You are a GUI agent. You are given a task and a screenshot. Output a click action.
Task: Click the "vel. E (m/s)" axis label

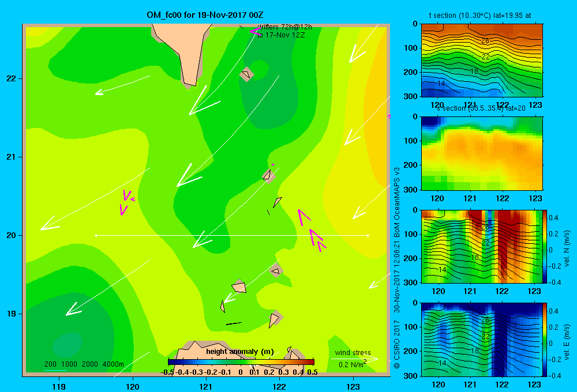click(x=567, y=342)
